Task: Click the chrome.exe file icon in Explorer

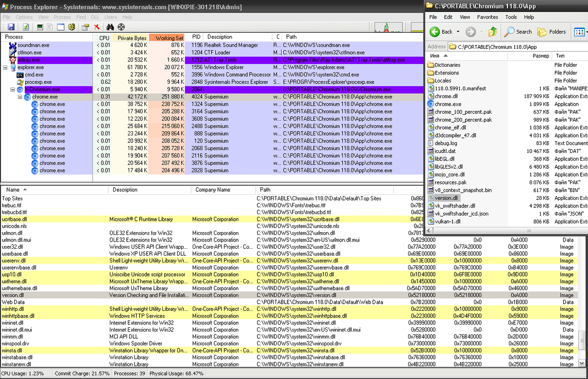Action: point(431,104)
